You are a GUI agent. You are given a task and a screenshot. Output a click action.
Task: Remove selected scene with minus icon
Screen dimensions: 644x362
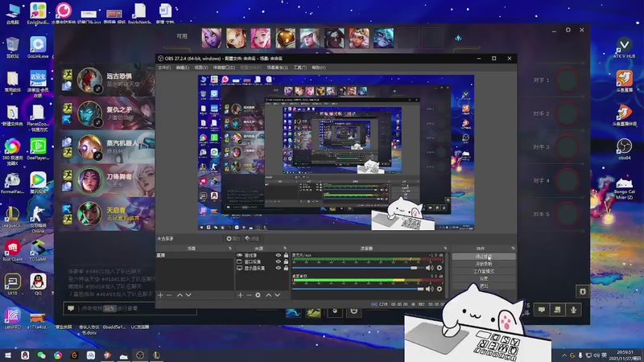(x=169, y=294)
